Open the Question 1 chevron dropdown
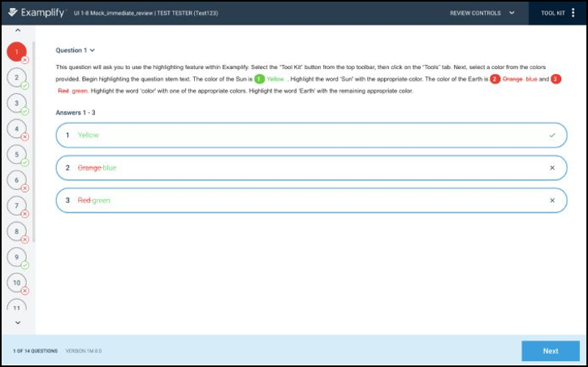The width and height of the screenshot is (588, 367). (x=93, y=50)
